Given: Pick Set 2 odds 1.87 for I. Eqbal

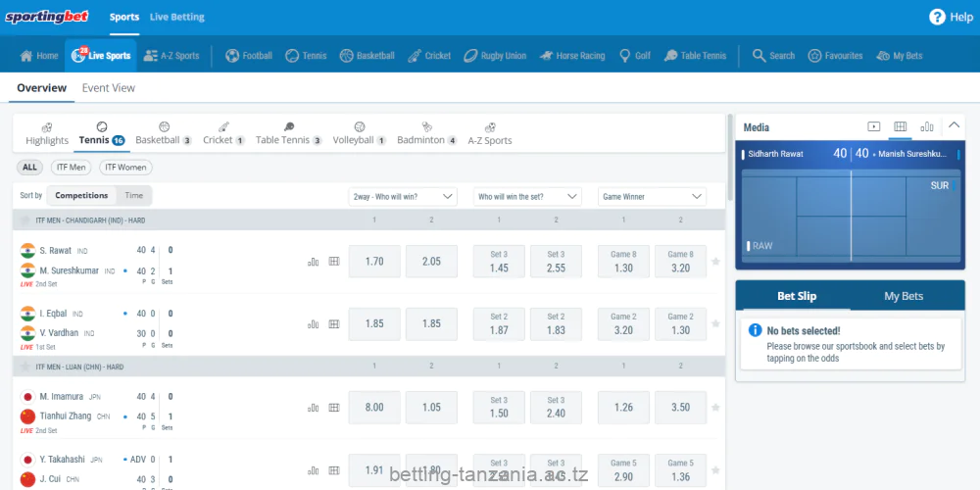Looking at the screenshot, I should click(499, 323).
